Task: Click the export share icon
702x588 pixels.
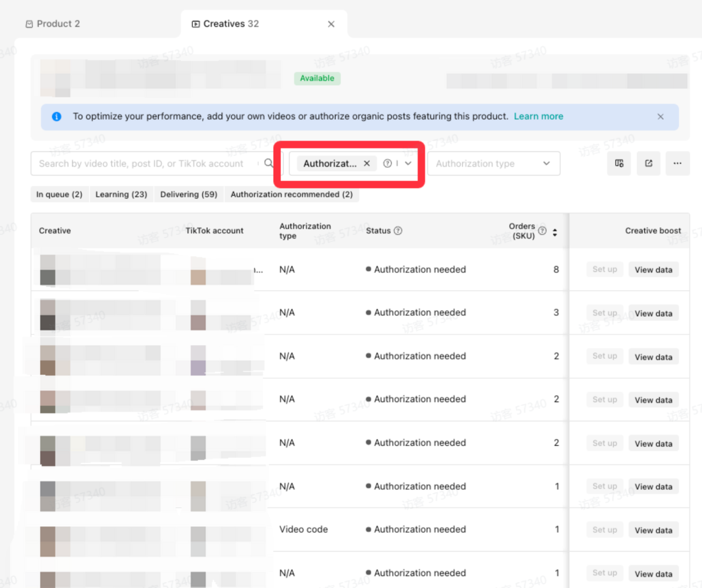Action: pyautogui.click(x=648, y=163)
